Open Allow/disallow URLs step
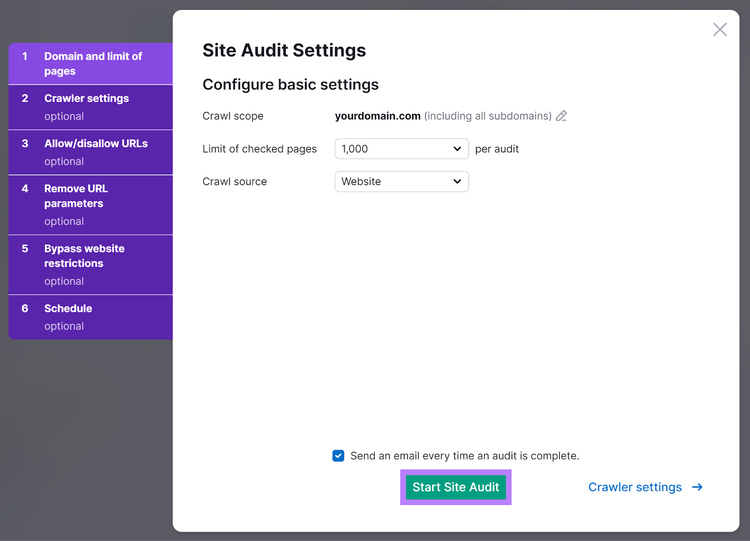This screenshot has height=541, width=750. point(90,152)
